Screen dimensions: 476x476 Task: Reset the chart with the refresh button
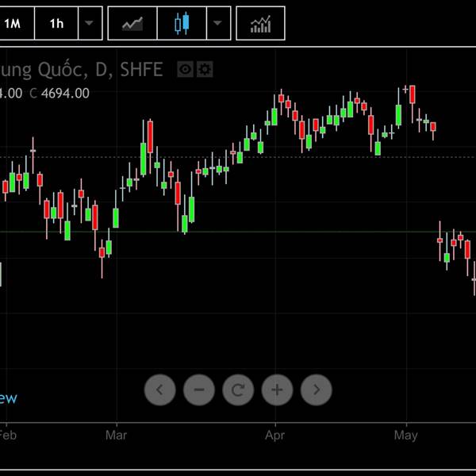[238, 390]
